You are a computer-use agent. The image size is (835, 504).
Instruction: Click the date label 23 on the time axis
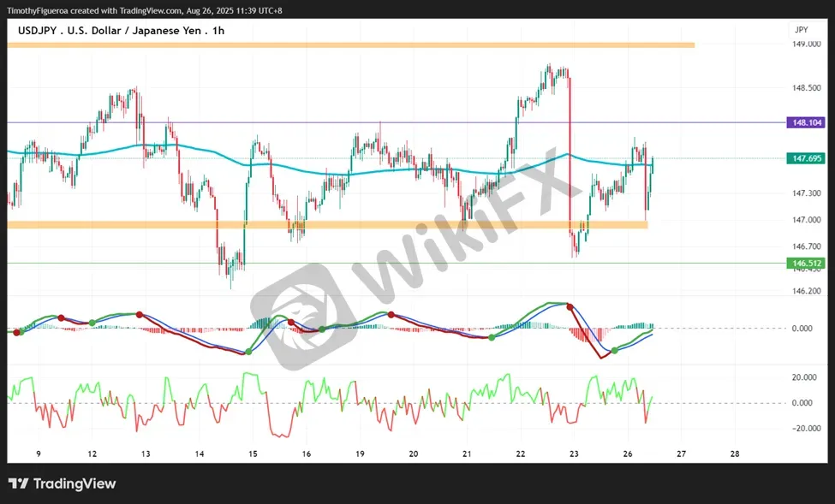[x=574, y=454]
